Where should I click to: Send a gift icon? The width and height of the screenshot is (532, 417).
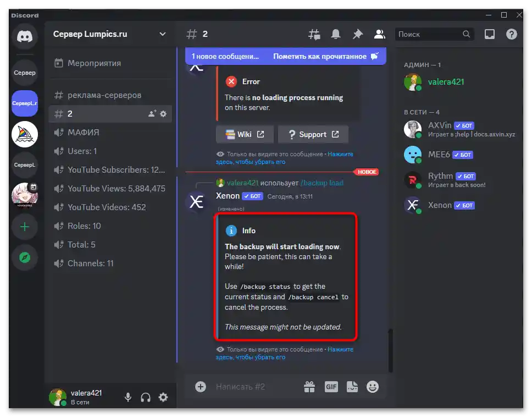click(309, 386)
